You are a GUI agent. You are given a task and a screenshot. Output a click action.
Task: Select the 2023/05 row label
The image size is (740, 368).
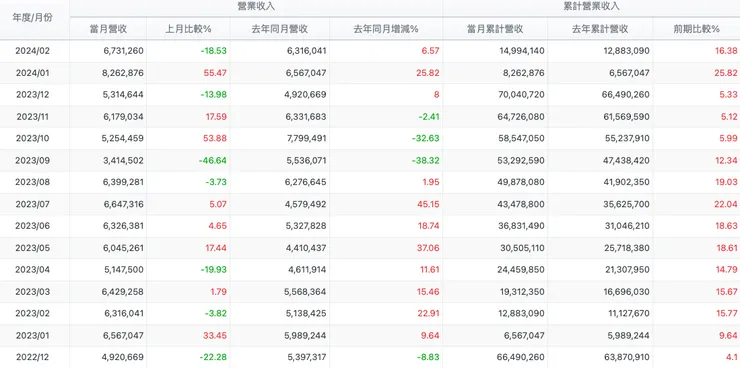click(x=33, y=248)
